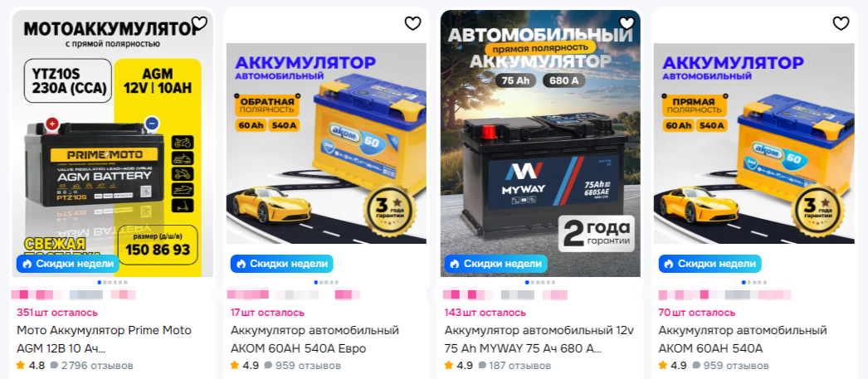868x379 pixels.
Task: Open Скидки недели badge on Prime Moto card
Action: pos(67,264)
